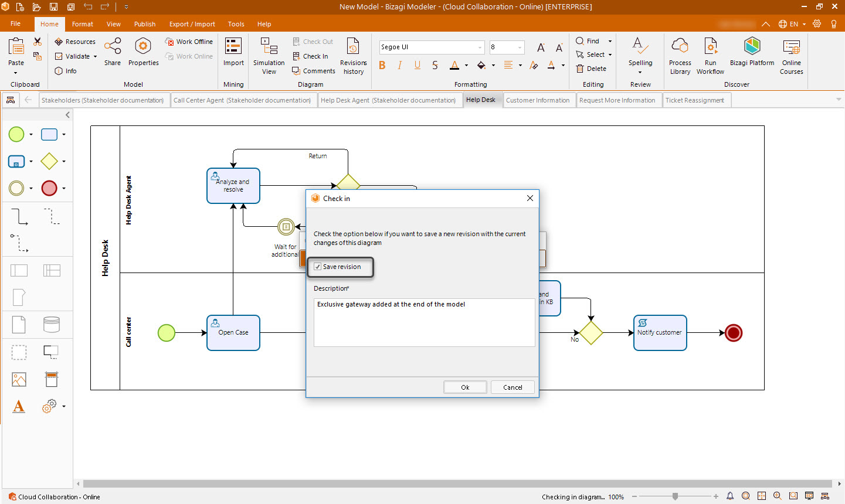Viewport: 845px width, 504px height.
Task: Close the Check in dialog
Action: [530, 198]
